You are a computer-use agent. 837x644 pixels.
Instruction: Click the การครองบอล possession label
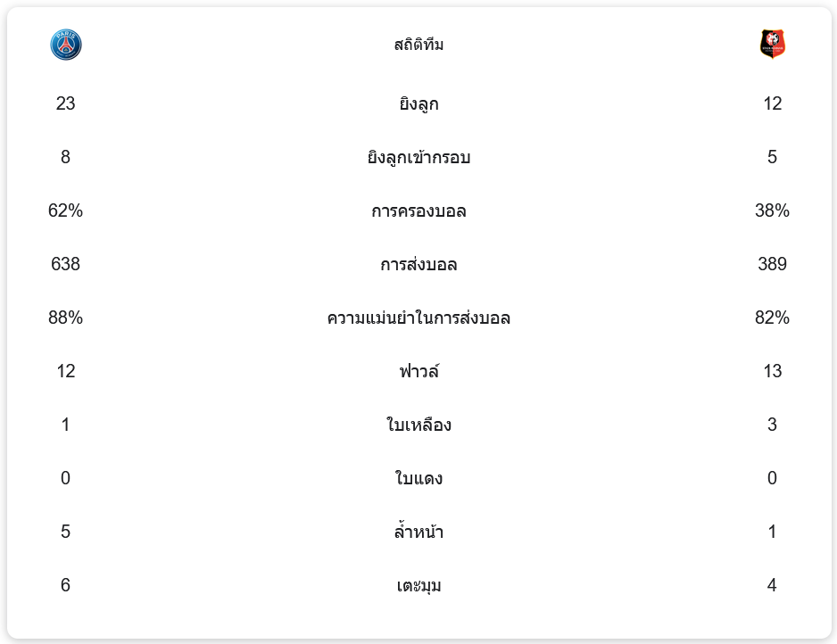pyautogui.click(x=418, y=211)
